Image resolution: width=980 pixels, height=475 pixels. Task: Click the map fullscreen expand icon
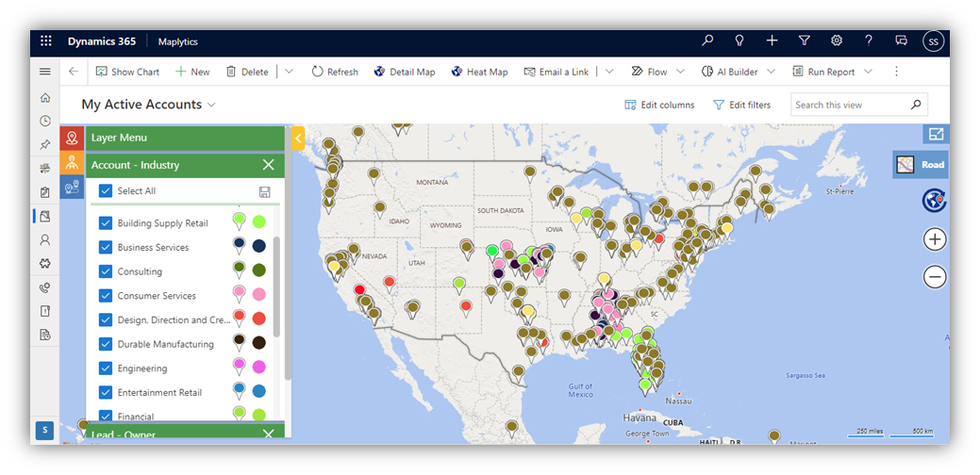(936, 134)
